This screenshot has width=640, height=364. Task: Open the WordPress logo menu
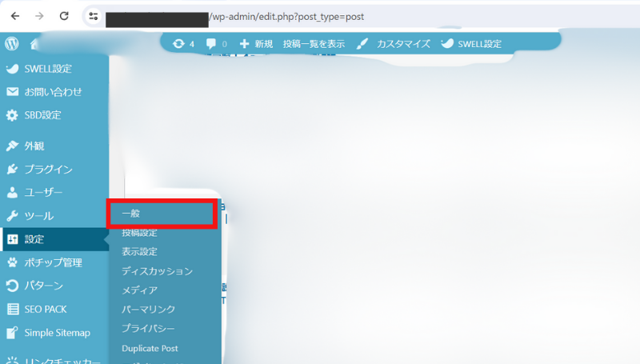(12, 43)
